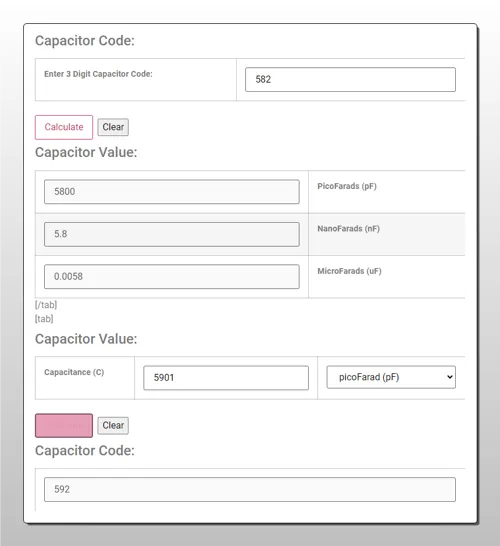This screenshot has width=500, height=546.
Task: Click the Clear button beside the pink button
Action: 113,425
